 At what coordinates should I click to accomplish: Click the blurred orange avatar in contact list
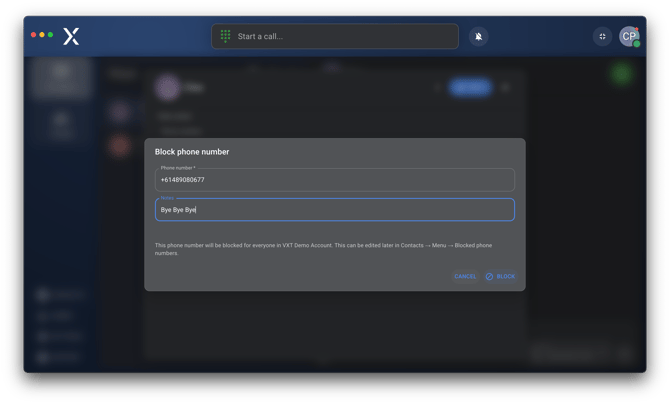[119, 146]
